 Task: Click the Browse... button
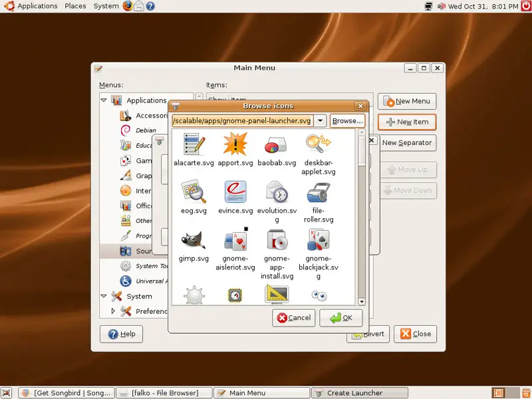347,121
